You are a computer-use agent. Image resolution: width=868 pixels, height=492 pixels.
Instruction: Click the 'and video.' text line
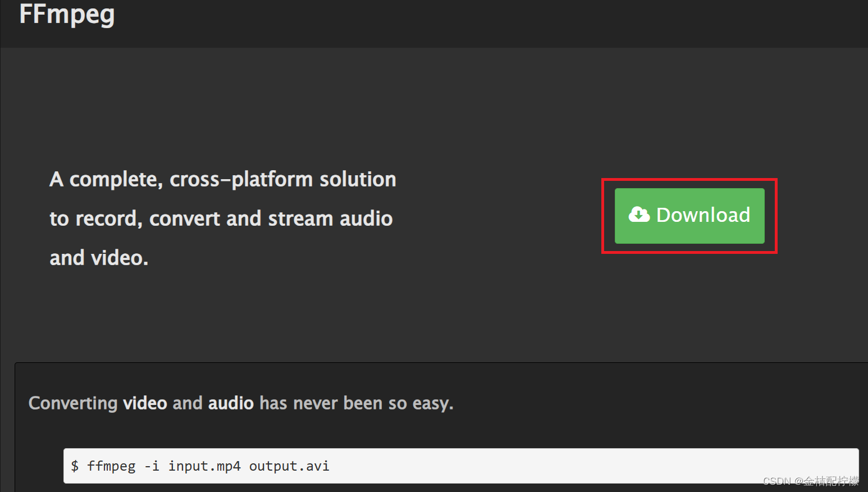pyautogui.click(x=99, y=258)
